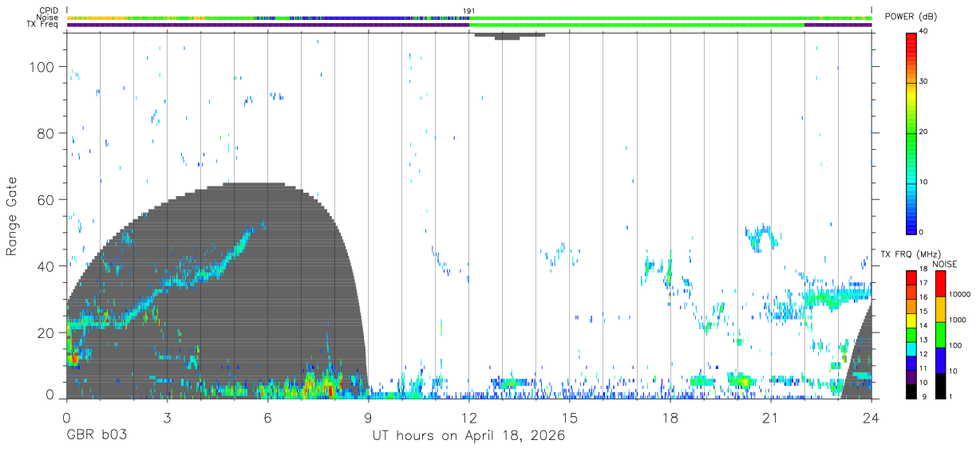The width and height of the screenshot is (980, 452).
Task: Click the '191' CPID value
Action: coord(469,11)
